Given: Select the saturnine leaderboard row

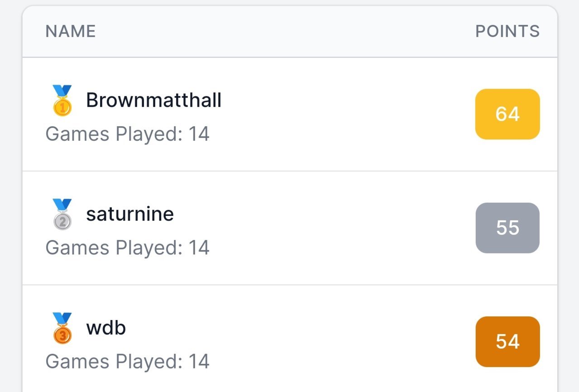Looking at the screenshot, I should pyautogui.click(x=290, y=228).
